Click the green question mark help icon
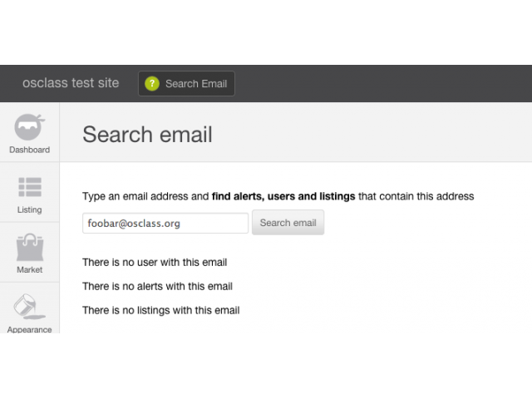This screenshot has height=399, width=532. [x=152, y=83]
